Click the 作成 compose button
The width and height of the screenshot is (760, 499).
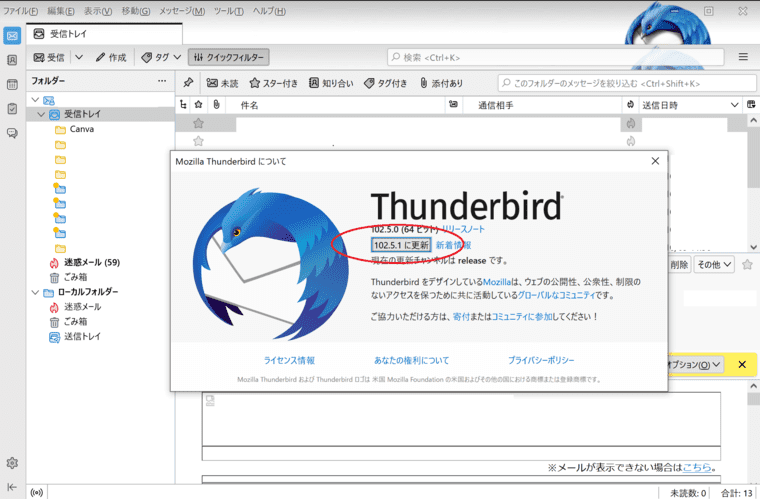pyautogui.click(x=111, y=58)
